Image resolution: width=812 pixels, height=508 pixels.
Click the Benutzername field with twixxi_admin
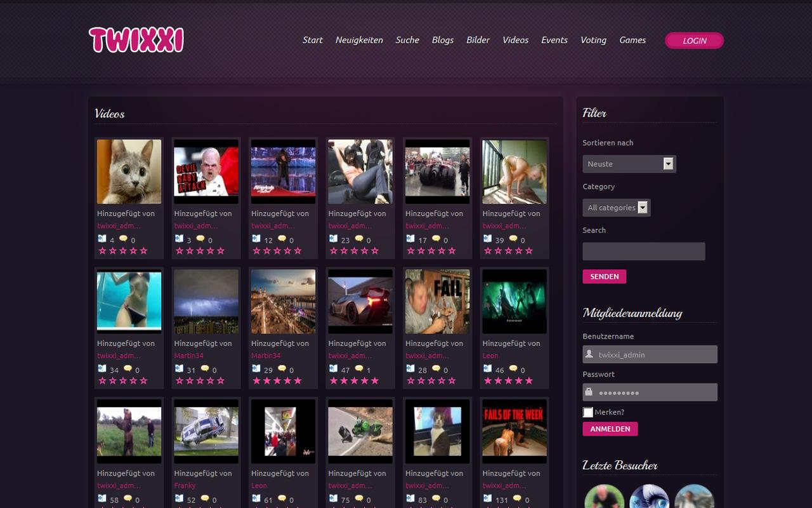point(650,354)
